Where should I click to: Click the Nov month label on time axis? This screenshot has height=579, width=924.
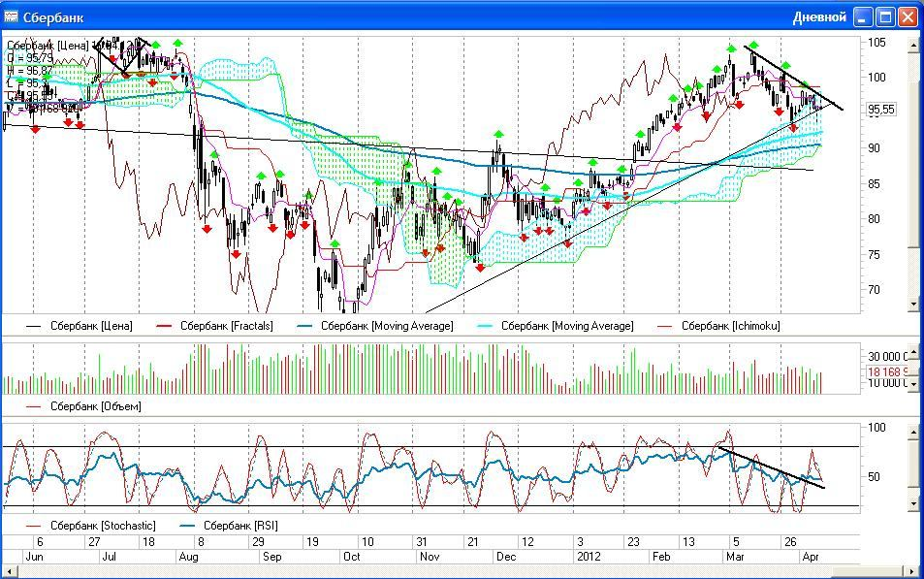[429, 556]
